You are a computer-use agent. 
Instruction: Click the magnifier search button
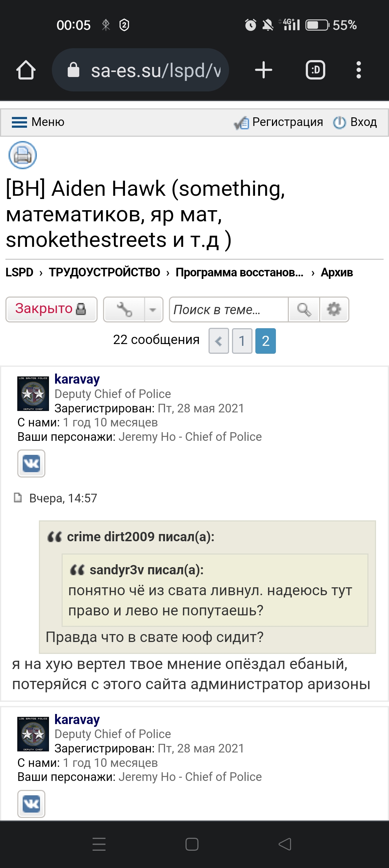(x=304, y=309)
